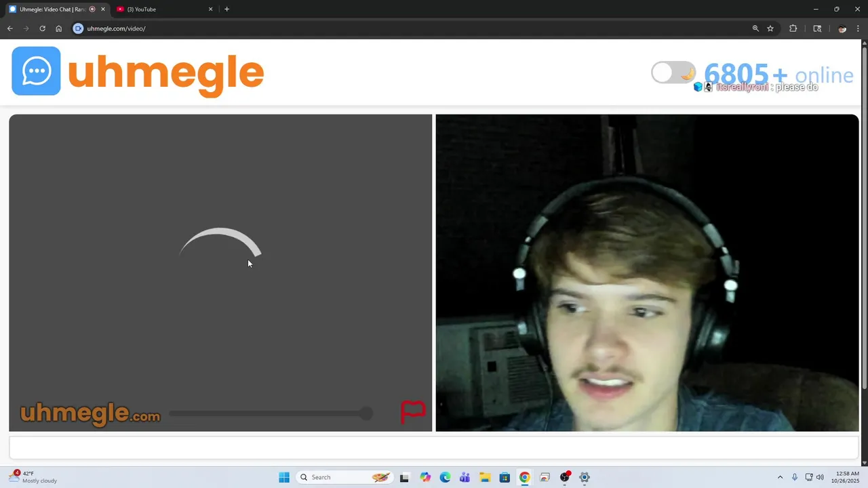
Task: Show hidden system tray icons
Action: pos(780,477)
